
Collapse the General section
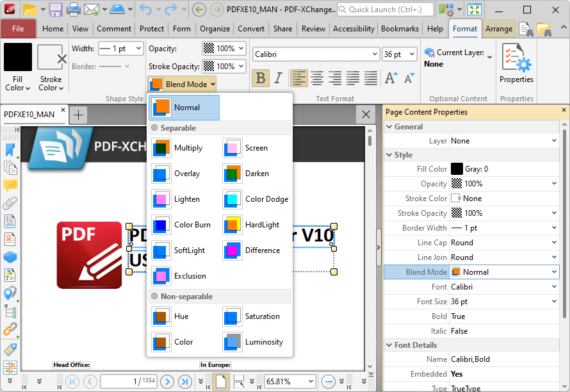point(389,127)
